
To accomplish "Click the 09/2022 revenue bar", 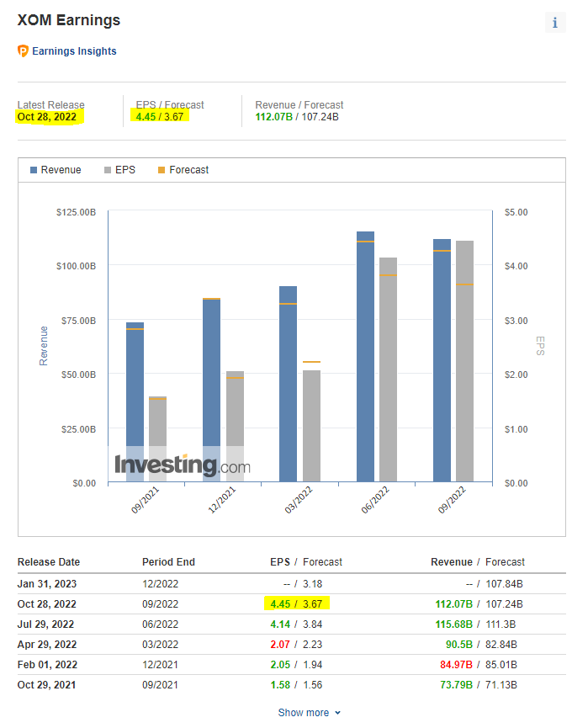I will click(x=442, y=360).
